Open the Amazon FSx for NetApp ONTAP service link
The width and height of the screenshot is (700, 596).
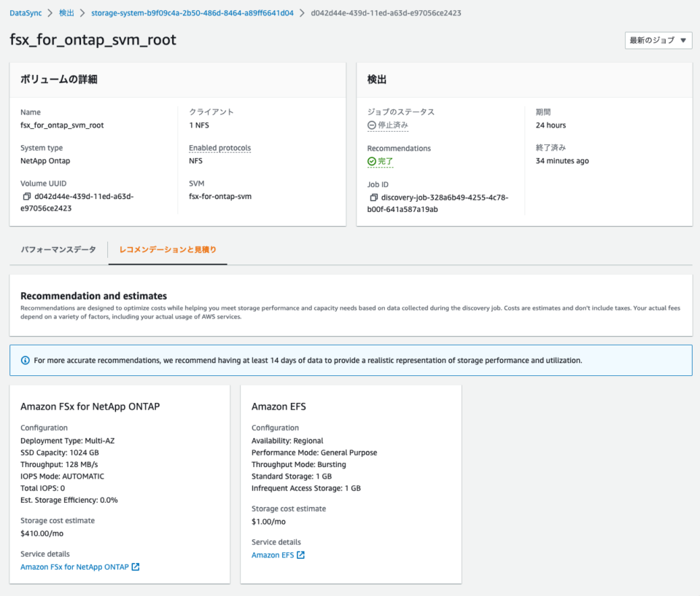click(73, 567)
